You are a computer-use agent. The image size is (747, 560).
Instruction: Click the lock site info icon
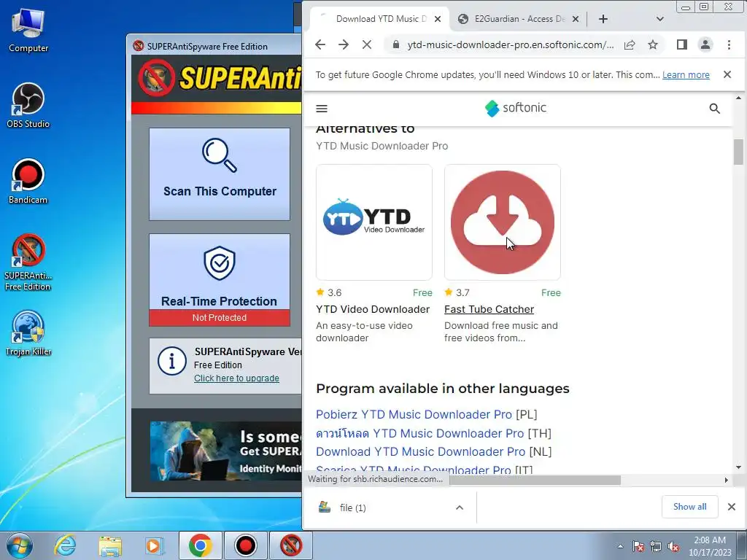[x=395, y=44]
